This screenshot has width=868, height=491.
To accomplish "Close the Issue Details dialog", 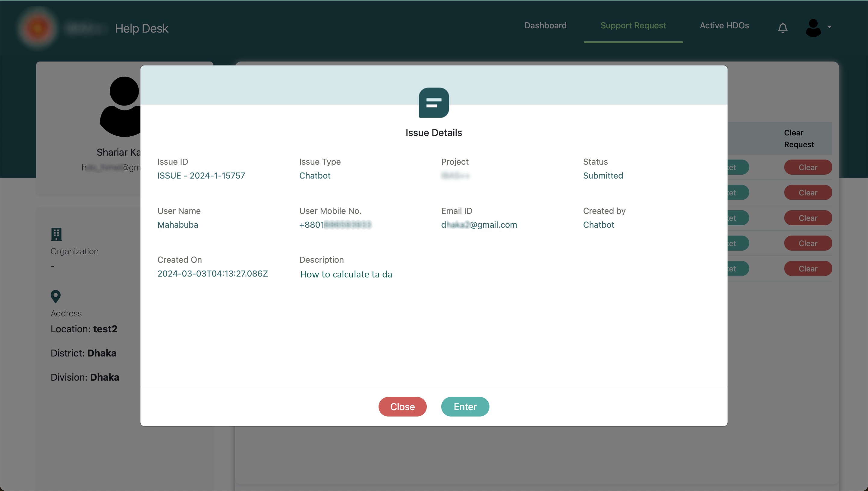I will click(x=402, y=407).
